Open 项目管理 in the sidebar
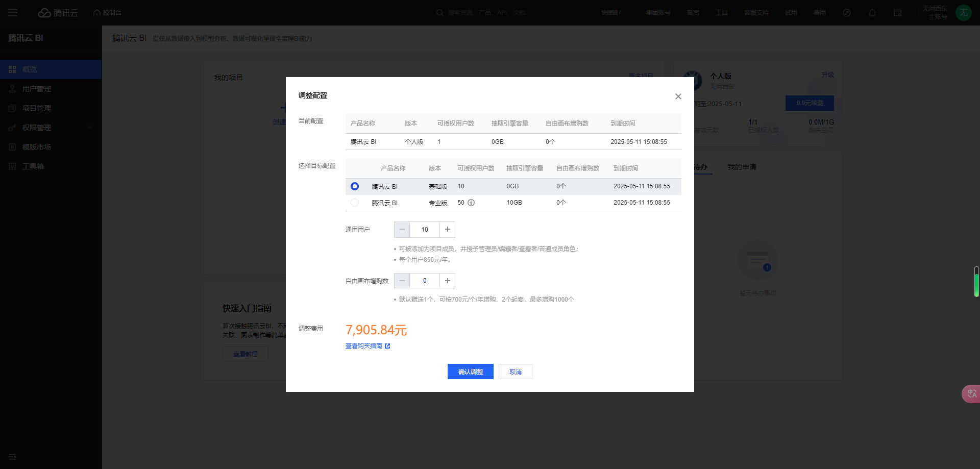Viewport: 980px width, 469px height. (51, 108)
